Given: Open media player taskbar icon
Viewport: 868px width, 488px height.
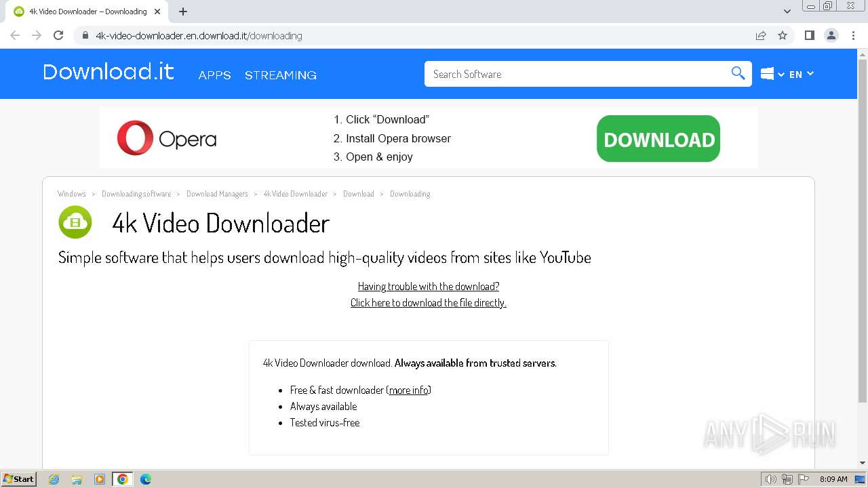Looking at the screenshot, I should 100,479.
